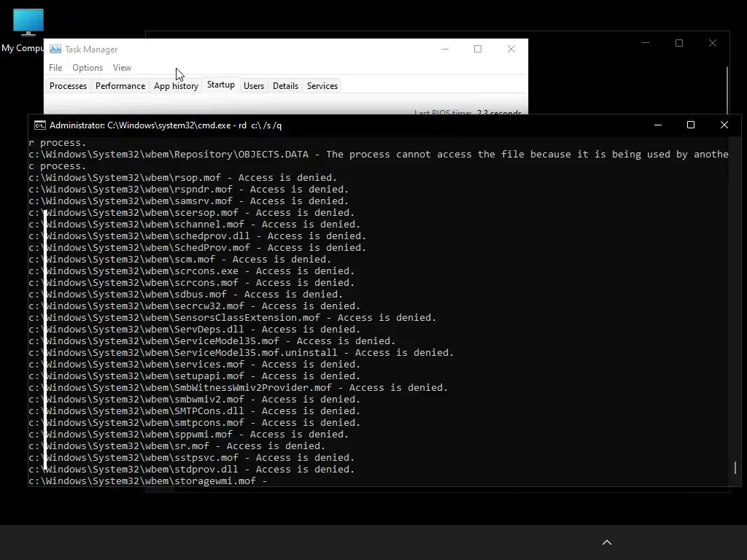Click the SMTPCons.dll output line
The image size is (747, 560).
point(194,411)
